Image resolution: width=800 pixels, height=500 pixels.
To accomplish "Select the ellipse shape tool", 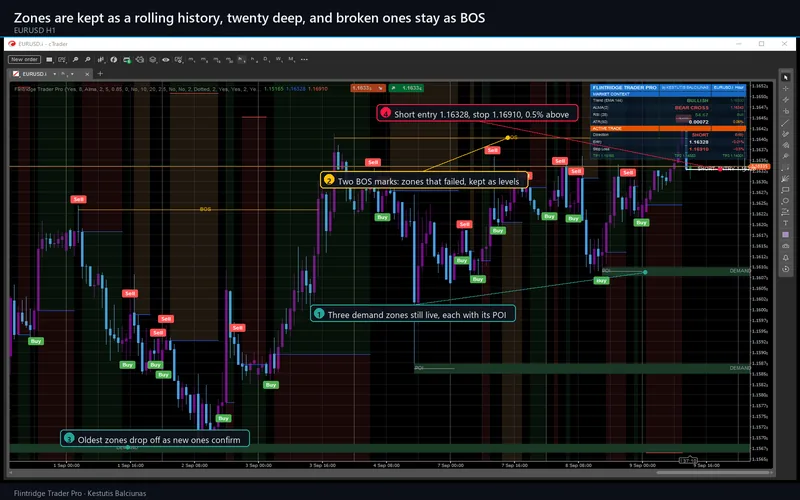I will [x=786, y=201].
